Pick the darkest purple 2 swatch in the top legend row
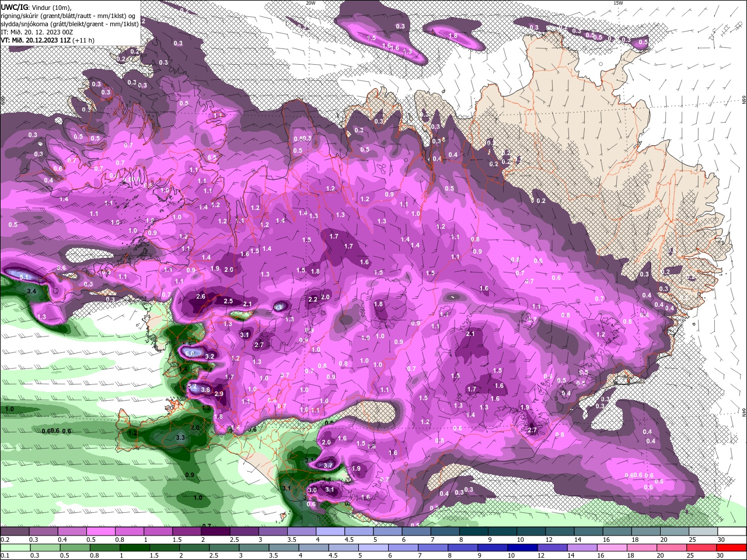Image resolution: width=747 pixels, height=560 pixels. tap(214, 531)
